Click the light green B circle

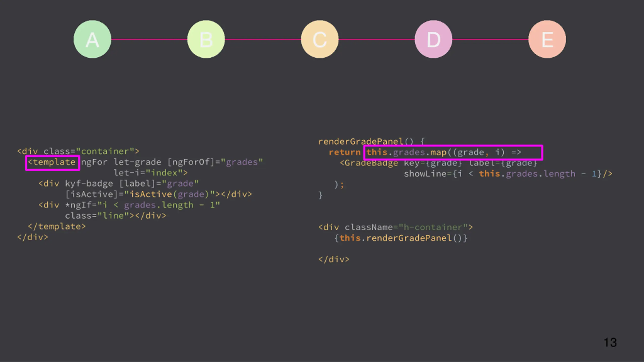coord(206,39)
